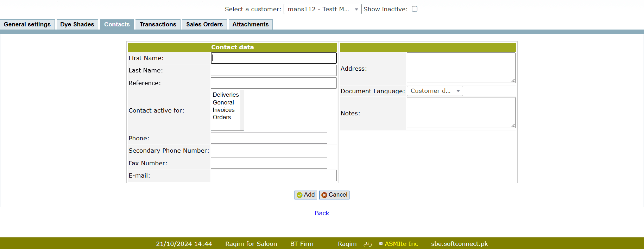Click the Contact active for list scrollbar

pyautogui.click(x=242, y=110)
